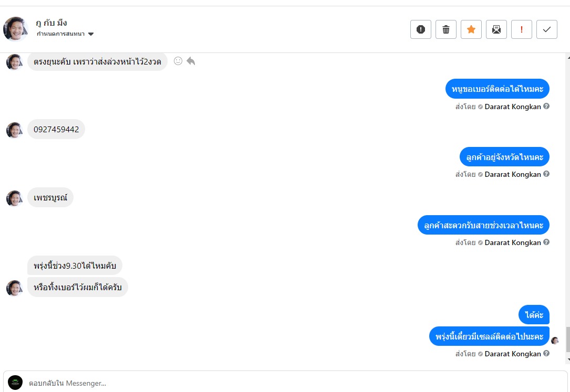Mark conversation done with checkmark icon
This screenshot has width=570, height=392.
(546, 29)
